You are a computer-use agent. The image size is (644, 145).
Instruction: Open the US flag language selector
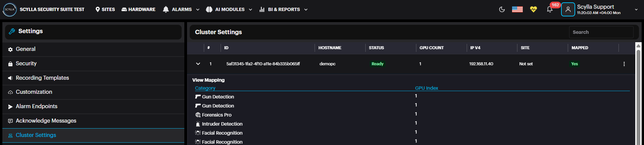tap(517, 9)
